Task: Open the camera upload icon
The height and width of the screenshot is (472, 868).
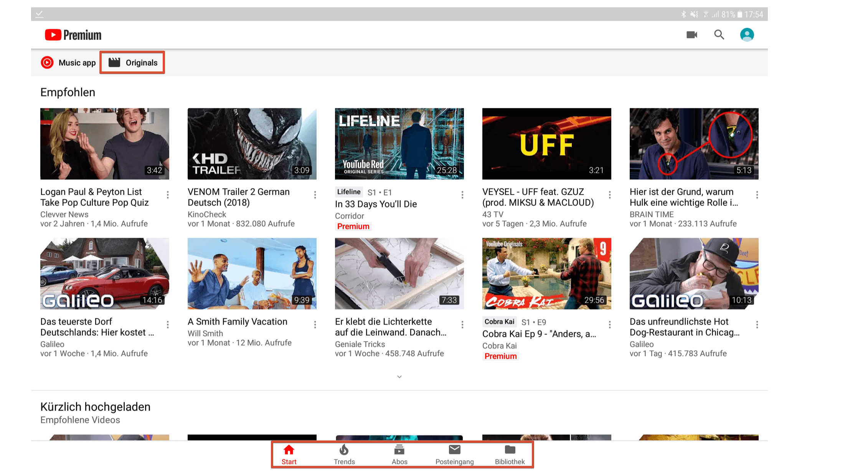Action: point(692,35)
